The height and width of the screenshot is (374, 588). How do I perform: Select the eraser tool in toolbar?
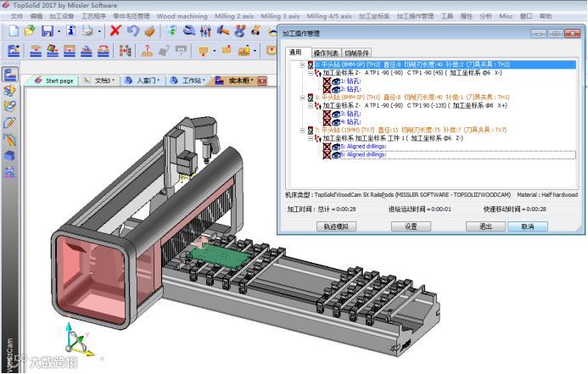[x=149, y=31]
